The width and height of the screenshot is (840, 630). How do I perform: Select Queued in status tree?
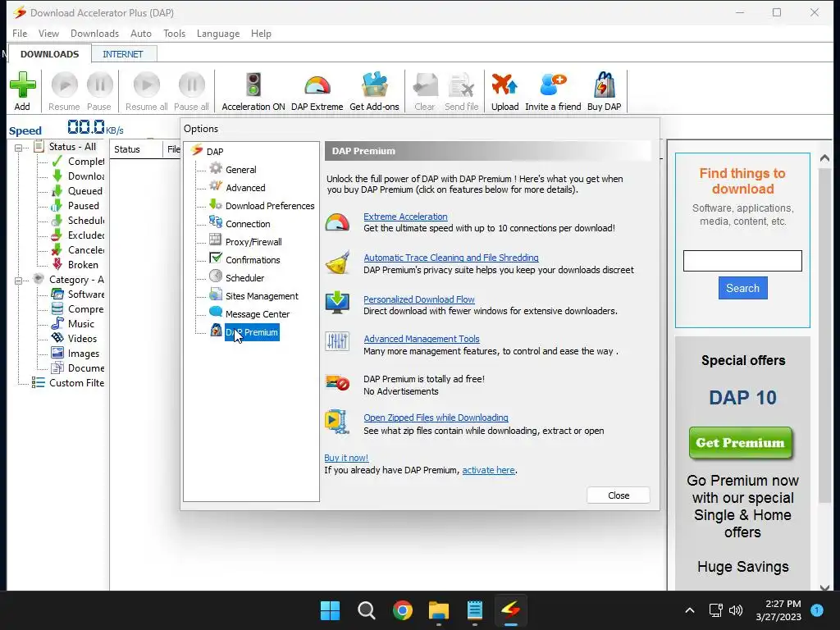(84, 191)
